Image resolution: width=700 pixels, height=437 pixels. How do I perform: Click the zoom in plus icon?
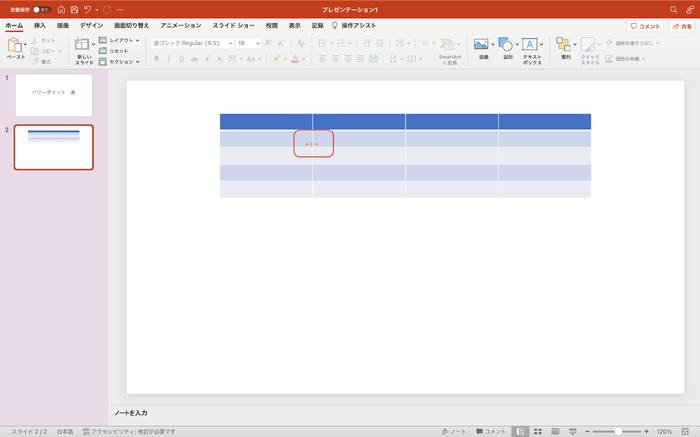646,431
